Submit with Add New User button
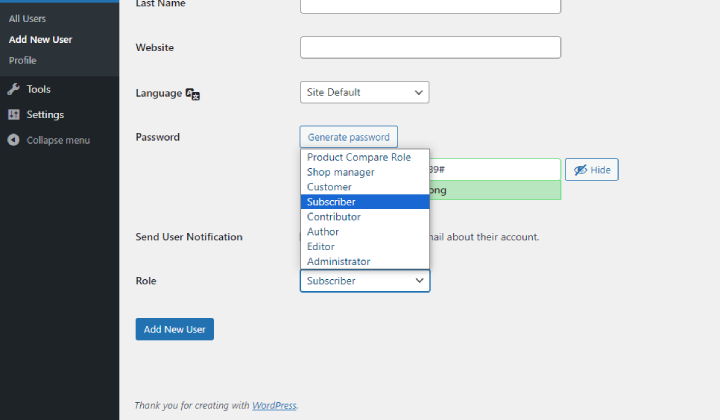The height and width of the screenshot is (420, 720). click(x=174, y=329)
